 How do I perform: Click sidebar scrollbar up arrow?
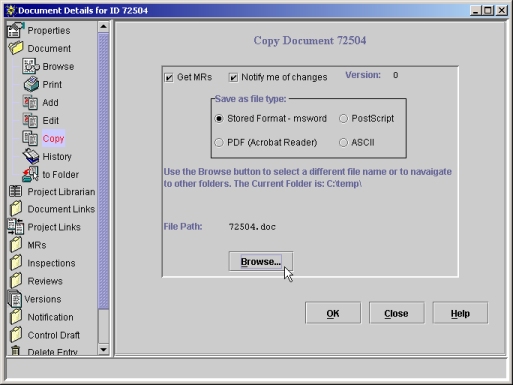[x=103, y=26]
